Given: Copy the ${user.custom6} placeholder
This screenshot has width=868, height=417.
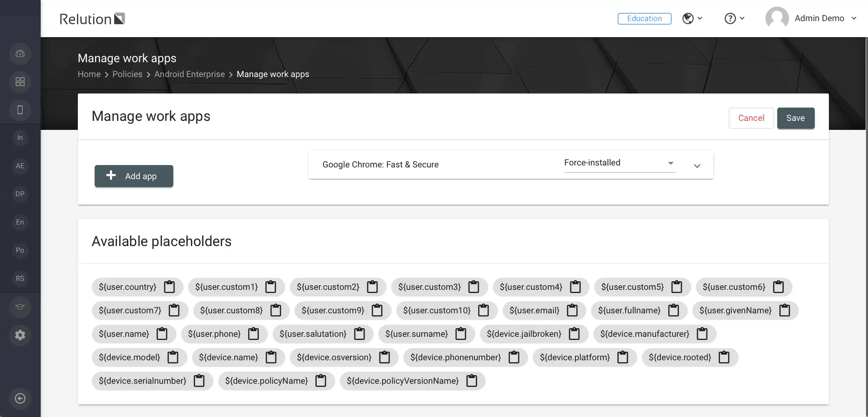Looking at the screenshot, I should click(x=778, y=287).
